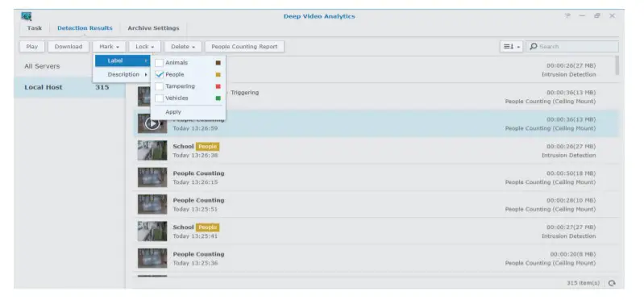This screenshot has height=300, width=644.
Task: Select Local Host in the sidebar
Action: tap(69, 87)
